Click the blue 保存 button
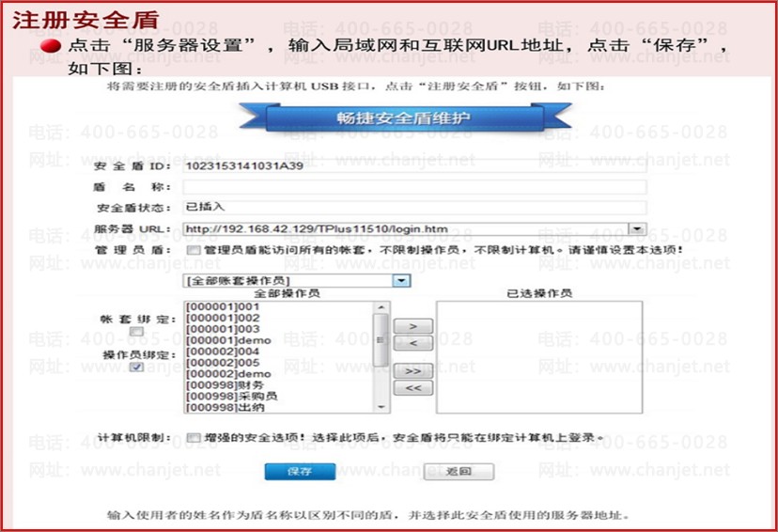Viewport: 778px width, 532px height. point(300,472)
